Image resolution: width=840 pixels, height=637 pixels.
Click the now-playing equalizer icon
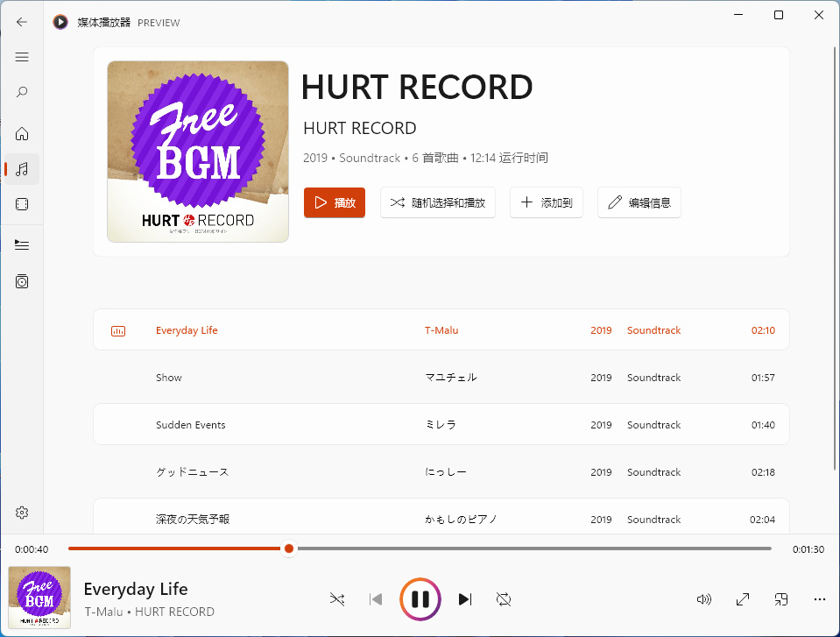click(x=118, y=331)
